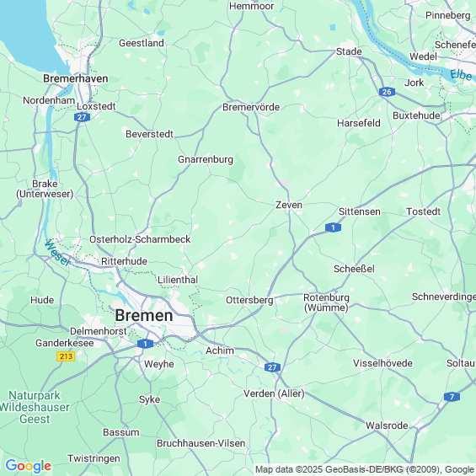Click the A7 highway shield near Soltau
The image size is (476, 476).
click(452, 397)
